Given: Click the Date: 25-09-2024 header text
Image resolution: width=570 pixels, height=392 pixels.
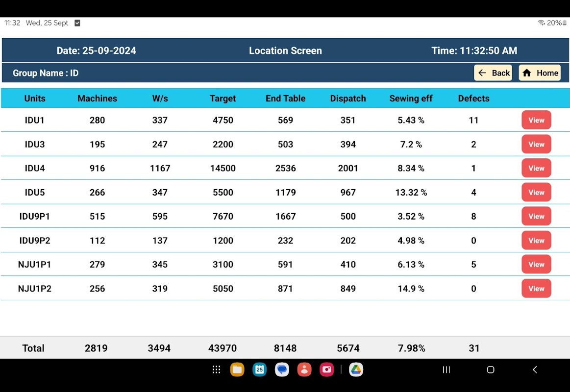Looking at the screenshot, I should point(97,50).
